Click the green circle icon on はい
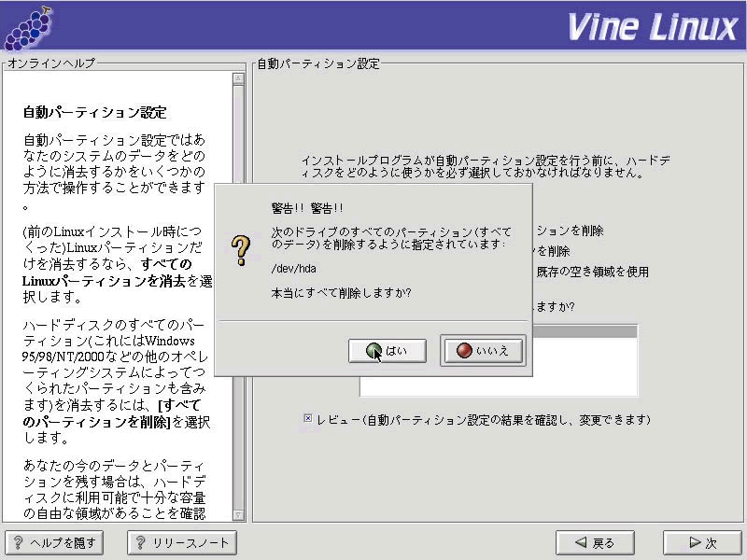 click(374, 351)
